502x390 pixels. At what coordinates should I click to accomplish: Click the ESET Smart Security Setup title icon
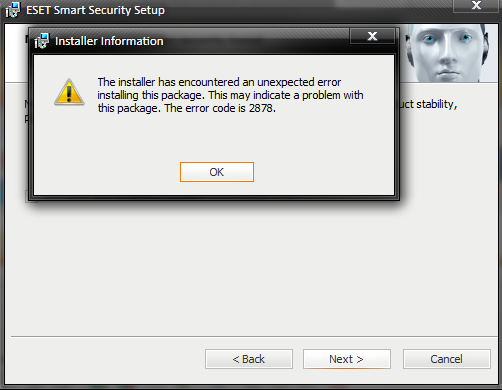pyautogui.click(x=13, y=10)
